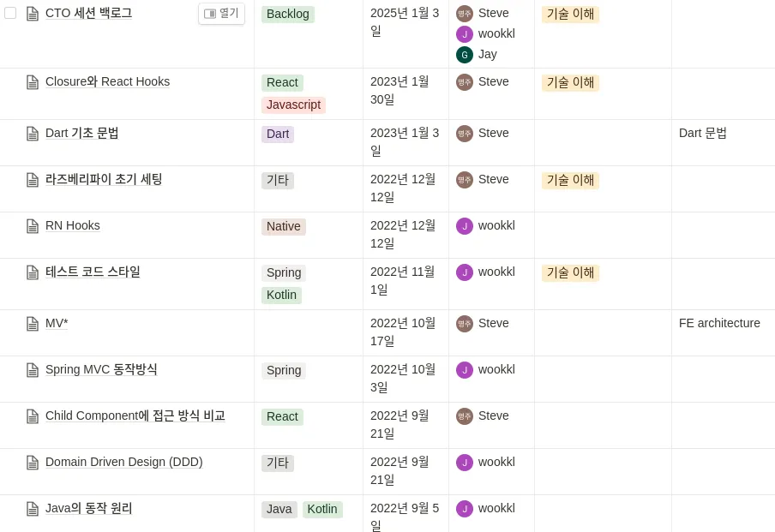Click the Backlog tag
The height and width of the screenshot is (532, 775).
288,15
